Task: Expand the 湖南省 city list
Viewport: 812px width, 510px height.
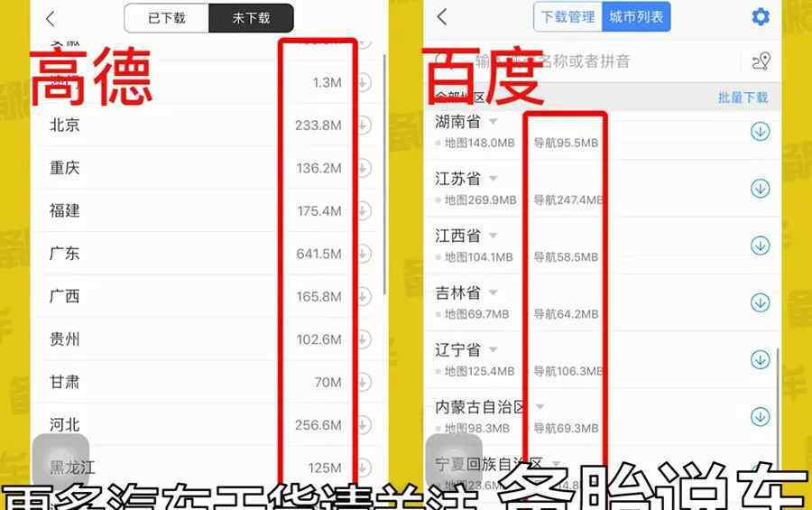Action: 493,122
